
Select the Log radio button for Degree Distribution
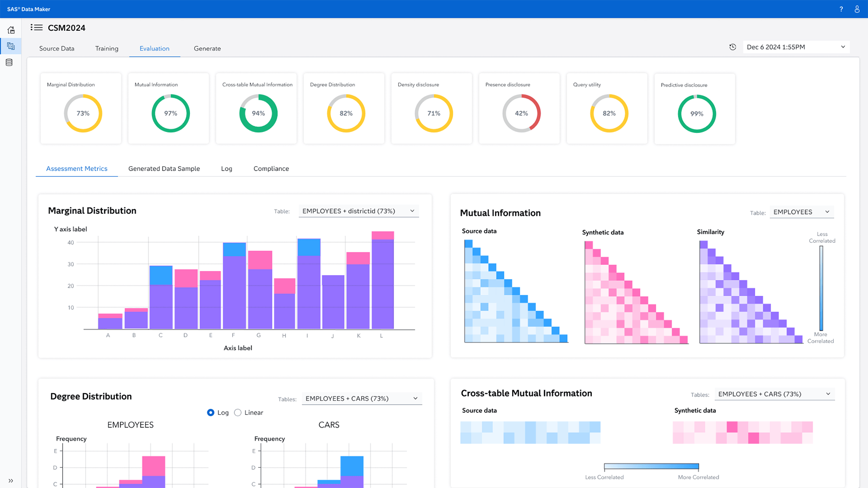point(211,412)
